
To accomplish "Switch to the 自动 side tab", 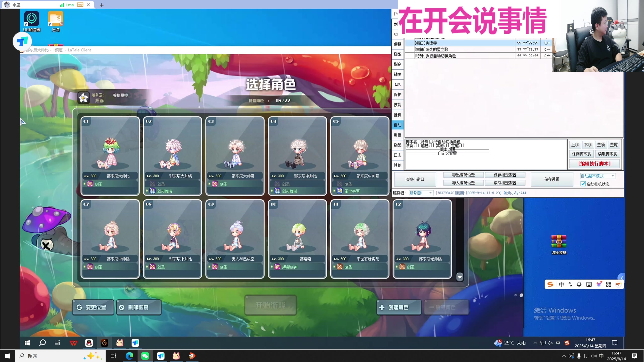I will tap(397, 125).
